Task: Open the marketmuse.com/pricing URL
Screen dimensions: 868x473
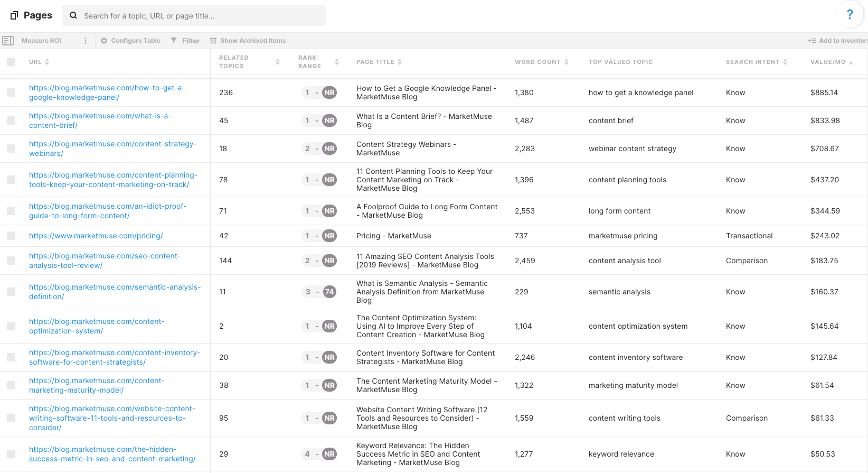Action: 96,236
